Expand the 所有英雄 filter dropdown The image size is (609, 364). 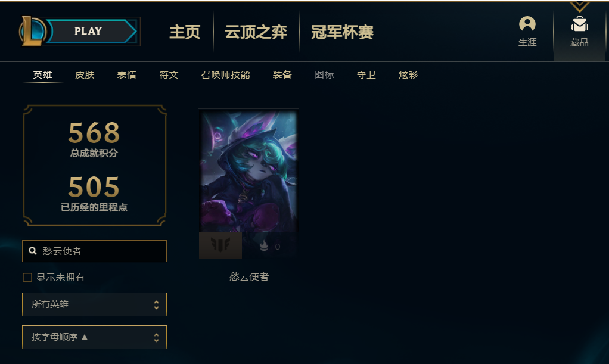coord(94,304)
